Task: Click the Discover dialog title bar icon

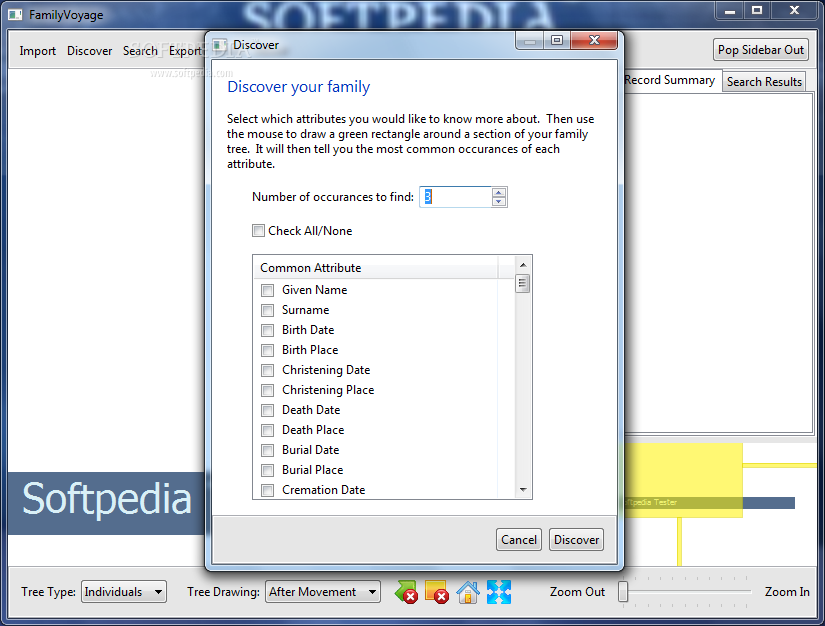Action: click(x=220, y=45)
